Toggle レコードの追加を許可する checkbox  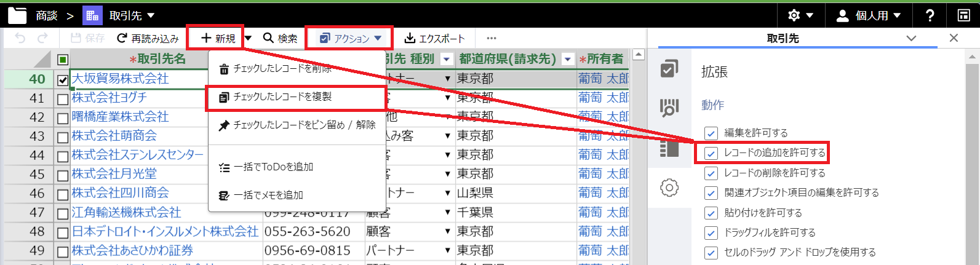711,152
